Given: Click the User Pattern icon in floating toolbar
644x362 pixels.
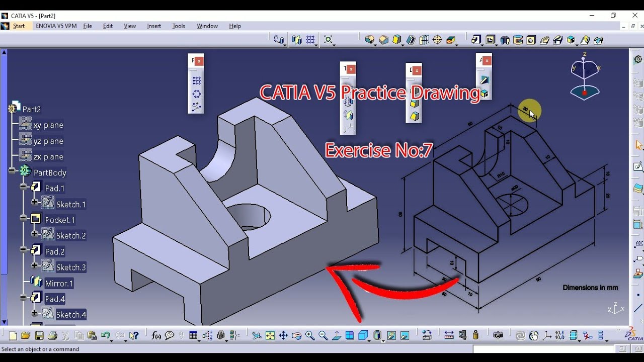Looking at the screenshot, I should (x=196, y=107).
